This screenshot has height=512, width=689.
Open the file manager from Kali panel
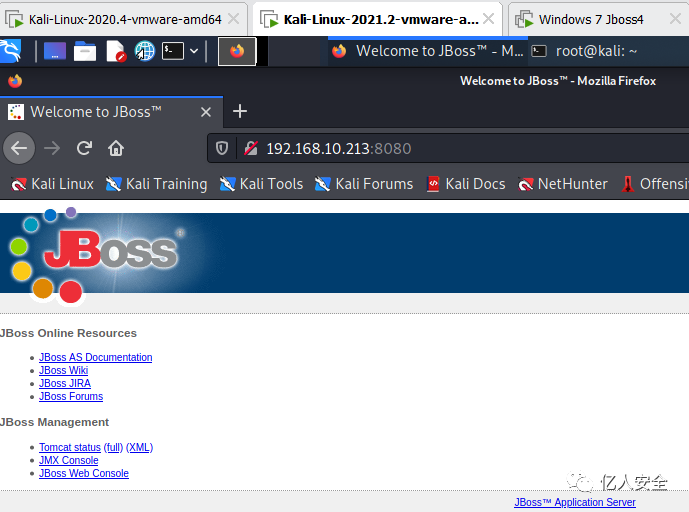[85, 51]
